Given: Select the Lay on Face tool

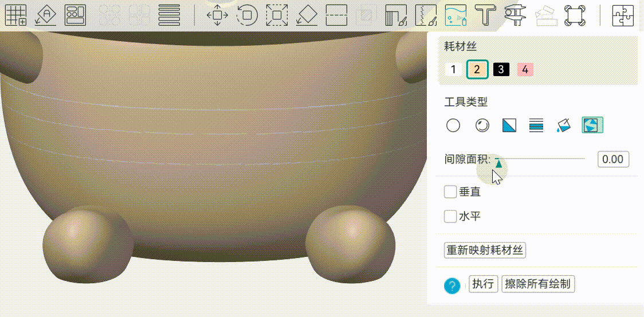Looking at the screenshot, I should [x=307, y=15].
